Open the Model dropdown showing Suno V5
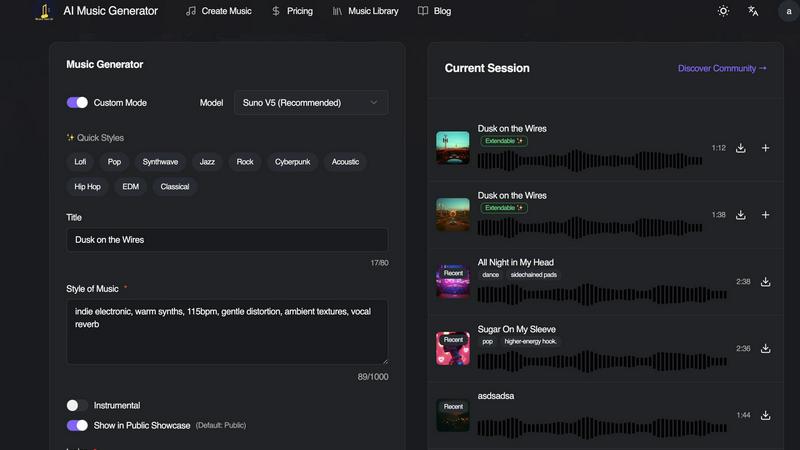This screenshot has width=800, height=450. [311, 103]
